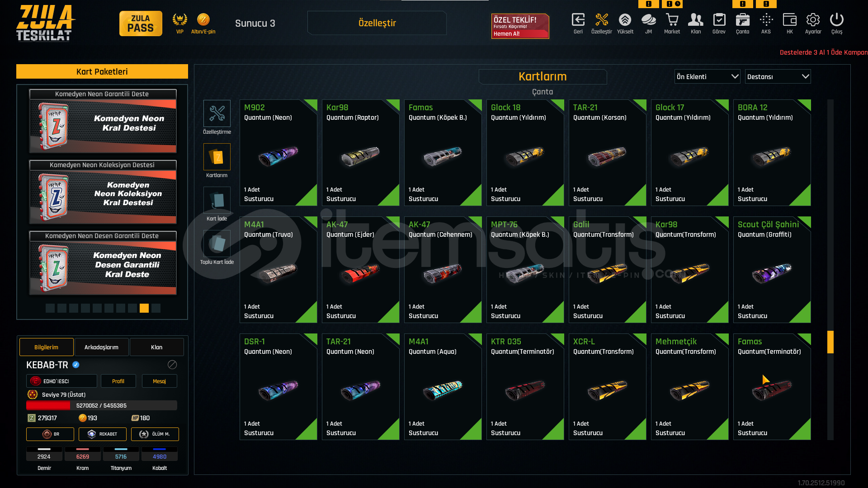
Task: Select the last card pack page dot
Action: click(x=156, y=308)
